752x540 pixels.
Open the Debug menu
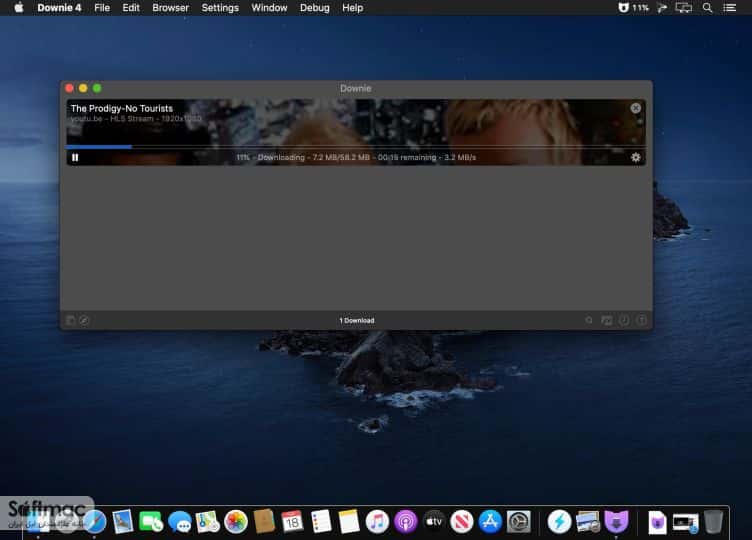pyautogui.click(x=315, y=8)
